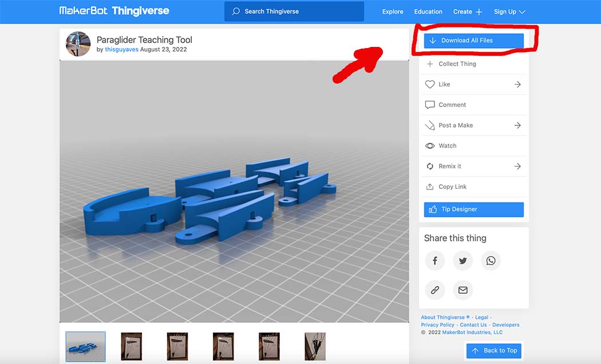Click the Remix it circular arrows icon

click(430, 167)
